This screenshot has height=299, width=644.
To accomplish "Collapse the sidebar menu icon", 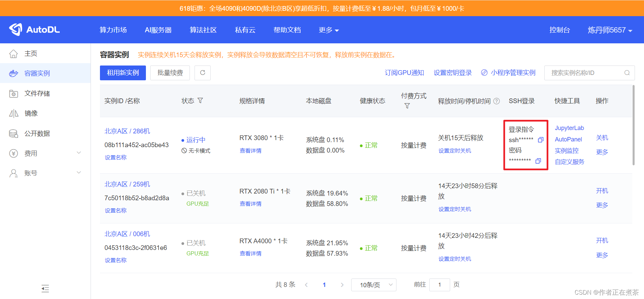I will [45, 288].
